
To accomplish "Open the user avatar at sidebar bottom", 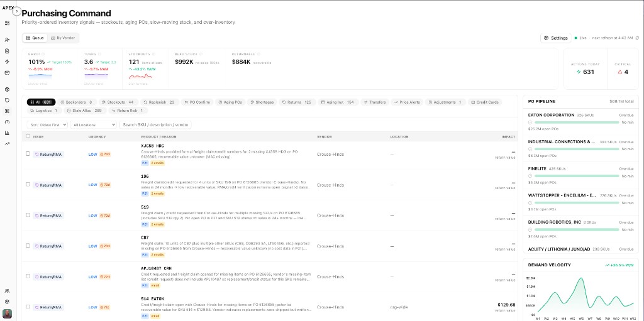I will tap(7, 313).
